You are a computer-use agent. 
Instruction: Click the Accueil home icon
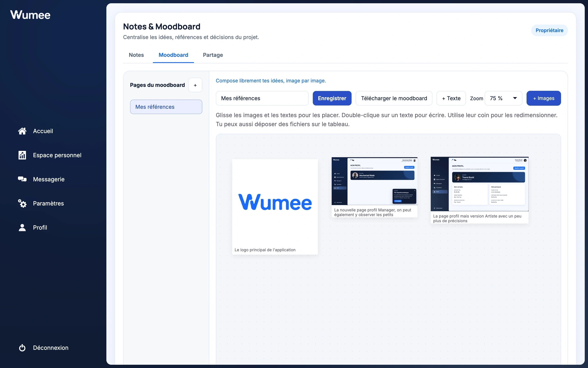22,131
